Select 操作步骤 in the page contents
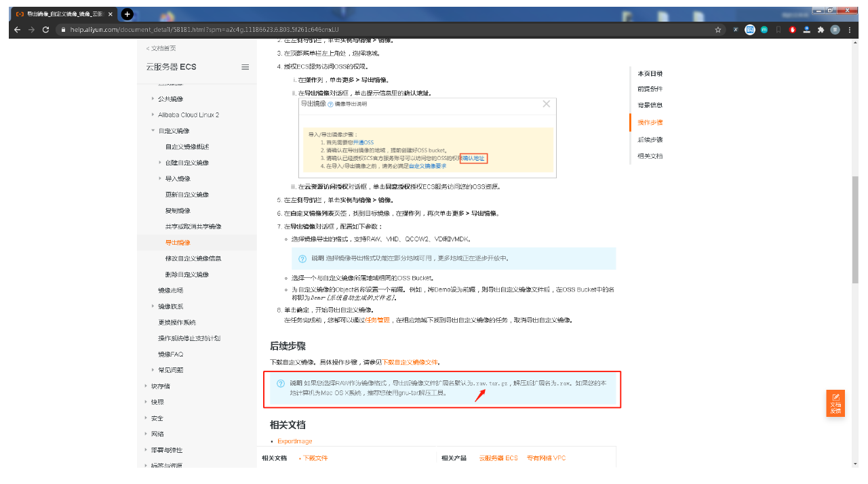 coord(650,123)
